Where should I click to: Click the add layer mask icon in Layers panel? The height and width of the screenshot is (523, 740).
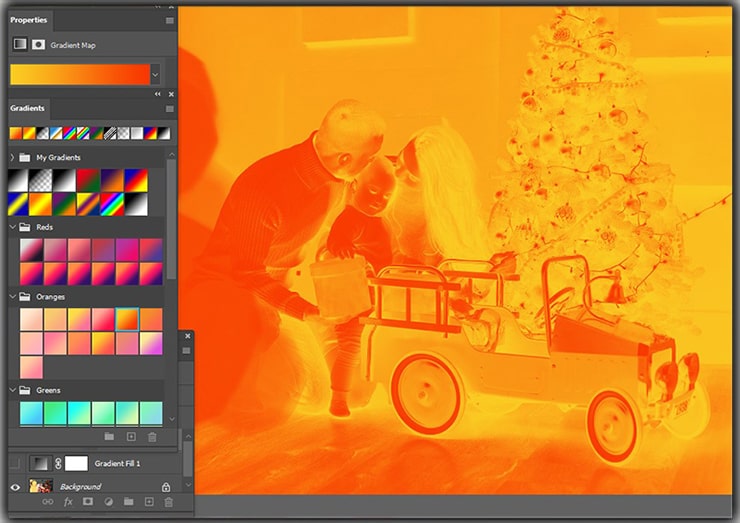(x=88, y=502)
